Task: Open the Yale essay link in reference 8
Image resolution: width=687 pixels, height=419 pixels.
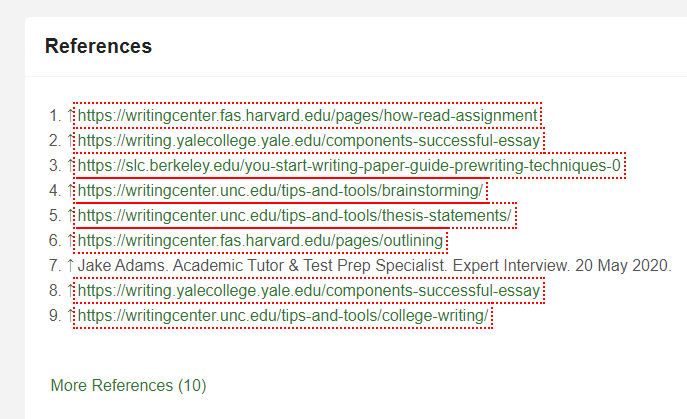Action: click(x=309, y=291)
